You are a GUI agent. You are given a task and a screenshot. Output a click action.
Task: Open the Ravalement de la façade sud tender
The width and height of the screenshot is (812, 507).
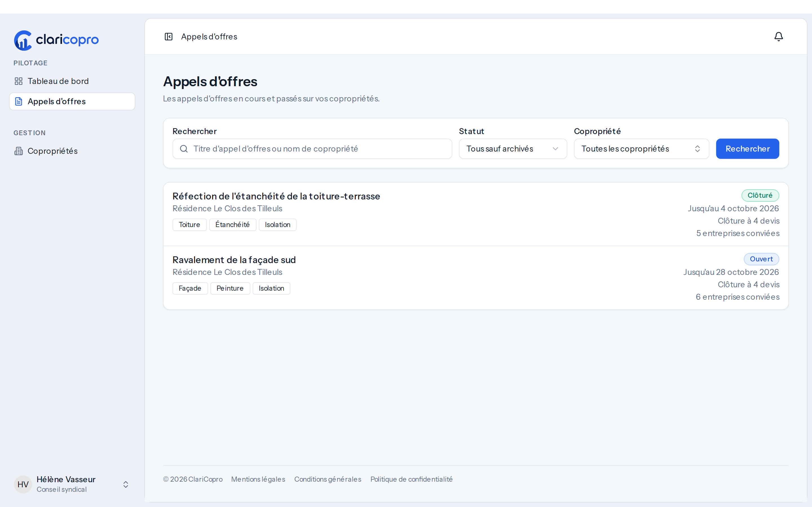pos(234,260)
